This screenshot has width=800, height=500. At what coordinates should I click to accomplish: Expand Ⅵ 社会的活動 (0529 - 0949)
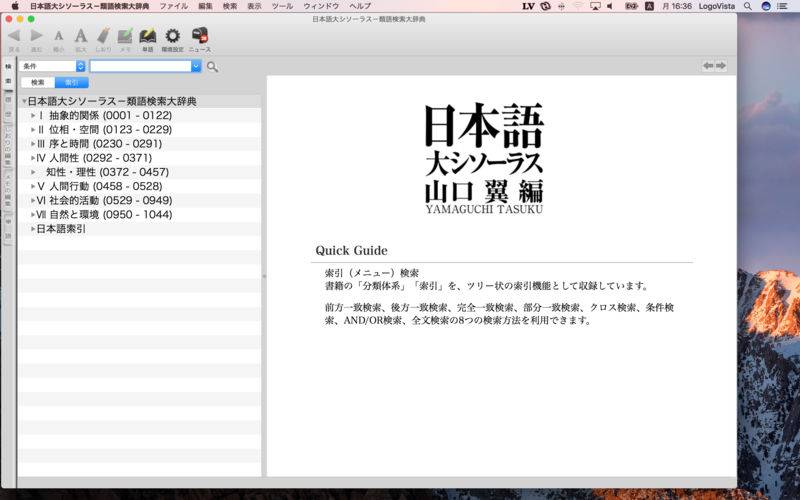33,201
